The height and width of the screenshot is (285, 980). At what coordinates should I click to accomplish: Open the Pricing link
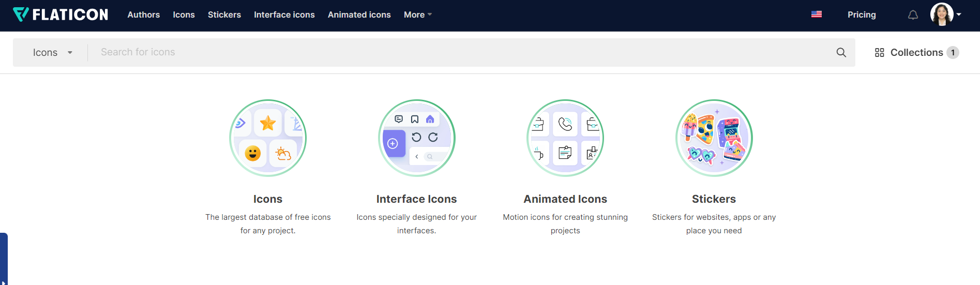(x=862, y=14)
